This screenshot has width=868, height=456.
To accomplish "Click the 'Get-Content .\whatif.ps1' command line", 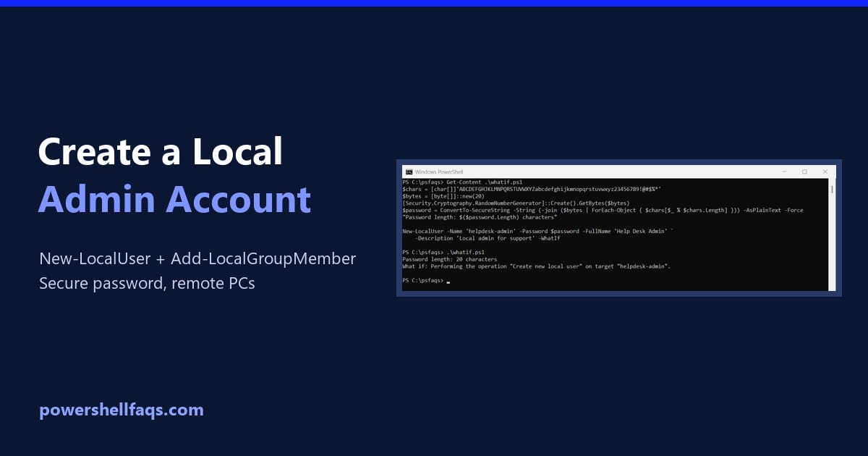I will click(x=463, y=182).
